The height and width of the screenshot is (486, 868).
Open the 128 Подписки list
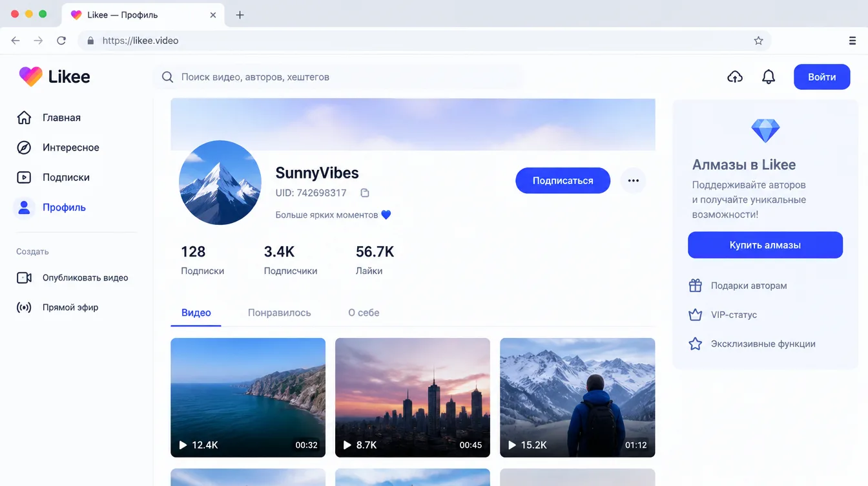[202, 260]
